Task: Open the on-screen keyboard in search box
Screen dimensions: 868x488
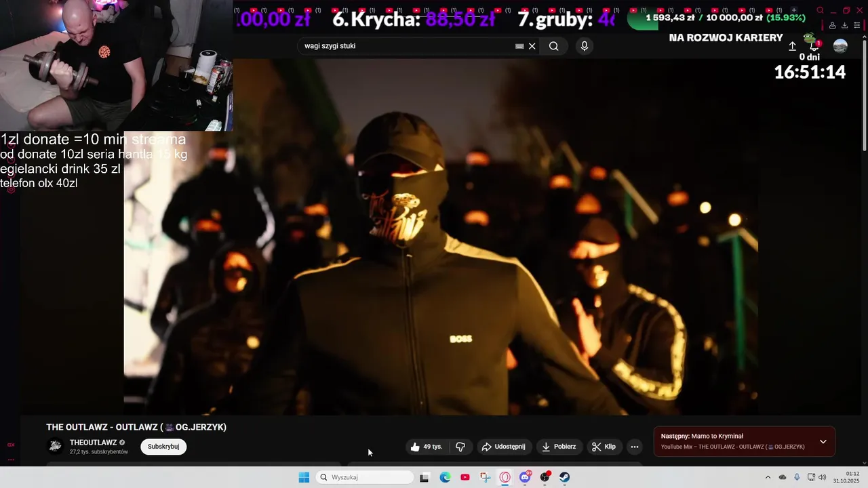Action: tap(519, 46)
